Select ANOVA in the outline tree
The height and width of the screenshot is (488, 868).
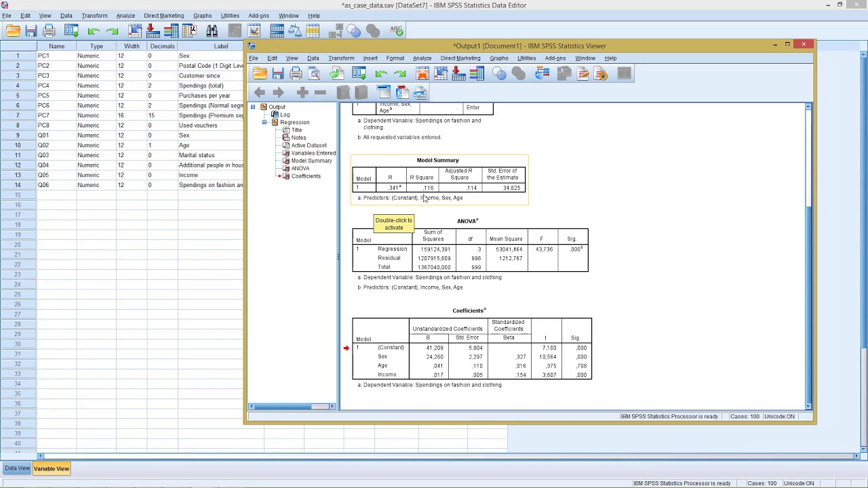(x=300, y=168)
